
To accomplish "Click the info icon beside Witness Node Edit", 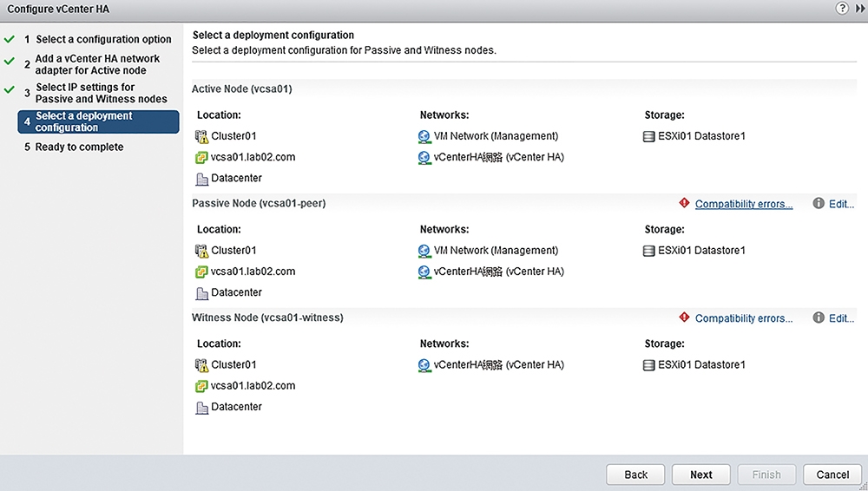I will coord(819,318).
